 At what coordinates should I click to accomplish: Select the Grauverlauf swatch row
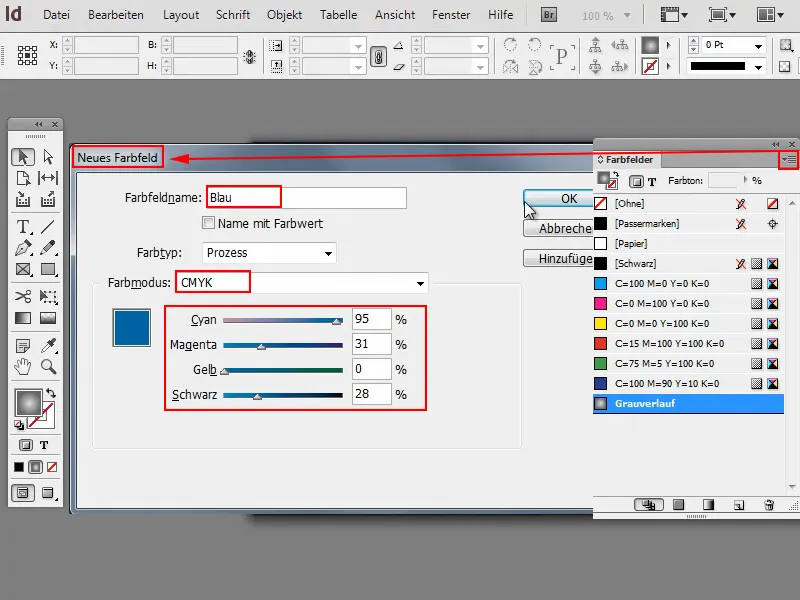coord(688,404)
